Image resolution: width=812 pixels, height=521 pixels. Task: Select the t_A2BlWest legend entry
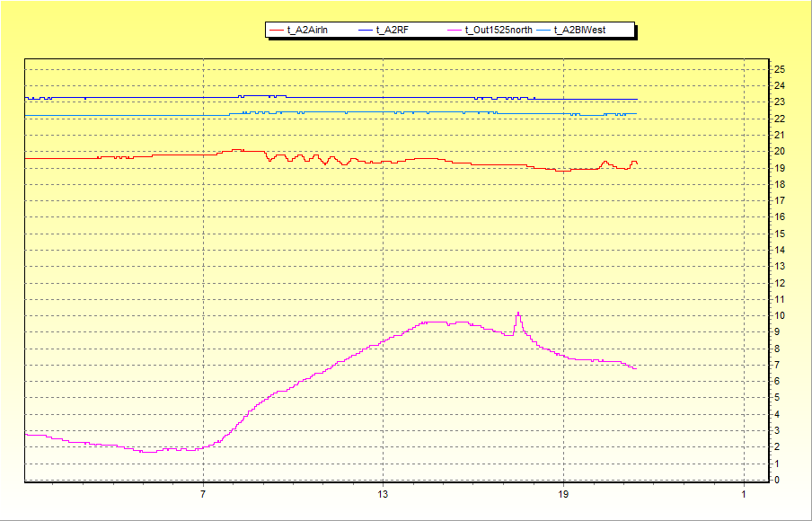(579, 31)
